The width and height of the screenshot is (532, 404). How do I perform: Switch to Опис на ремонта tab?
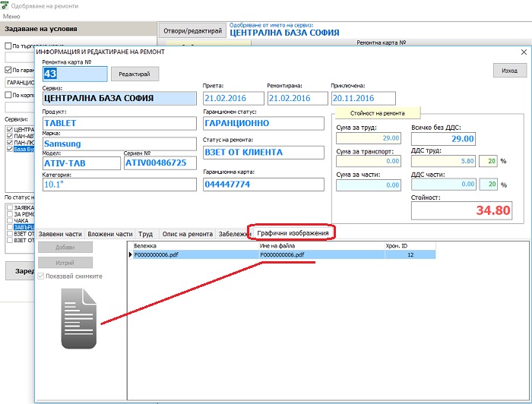click(187, 234)
